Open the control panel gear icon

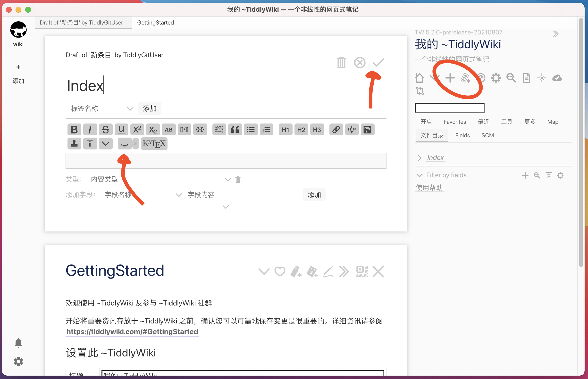pos(496,78)
